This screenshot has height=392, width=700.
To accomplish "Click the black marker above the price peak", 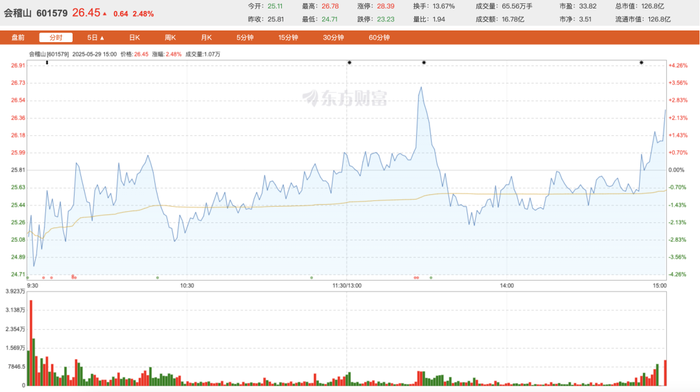I will [424, 63].
